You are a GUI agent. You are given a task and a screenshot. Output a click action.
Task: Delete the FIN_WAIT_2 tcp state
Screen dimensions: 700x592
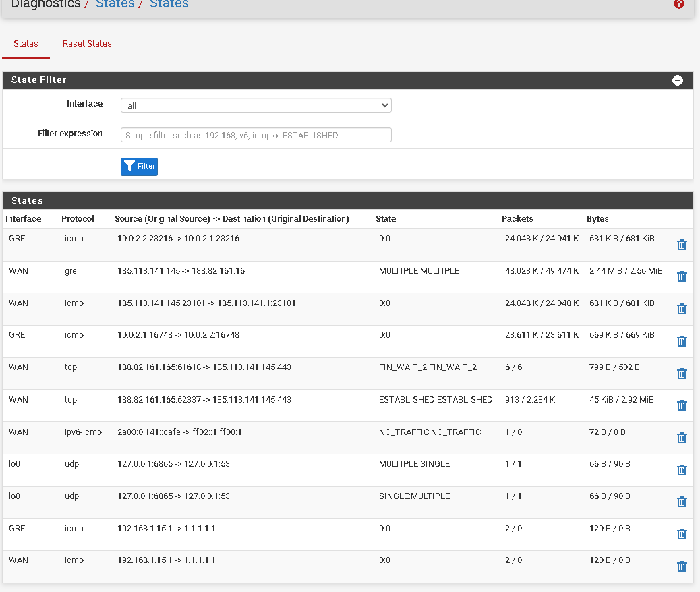pos(681,374)
